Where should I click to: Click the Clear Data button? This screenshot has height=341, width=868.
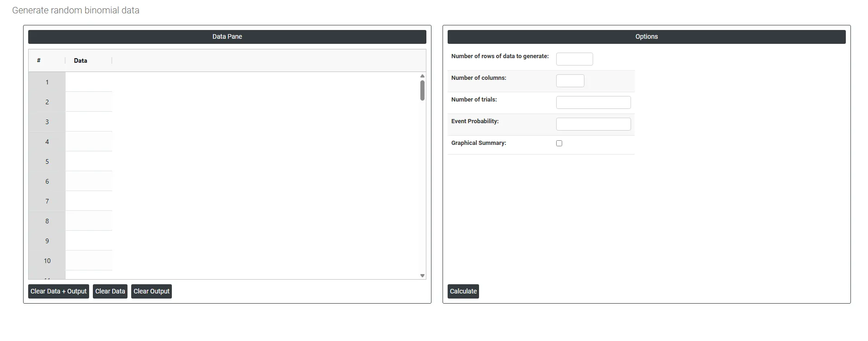tap(110, 291)
